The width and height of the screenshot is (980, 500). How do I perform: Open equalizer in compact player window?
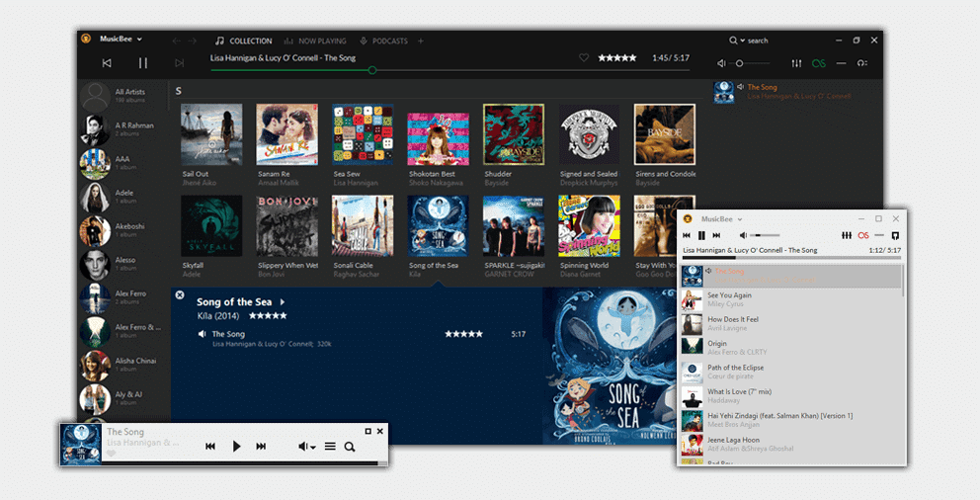847,235
